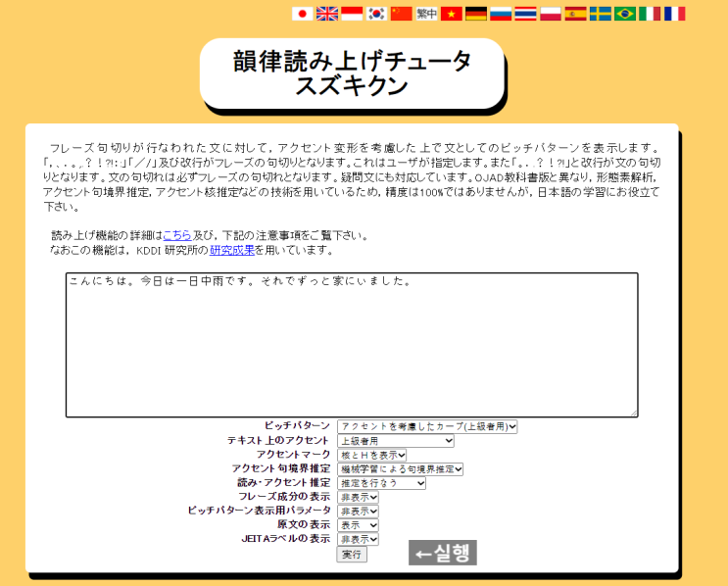
Task: Open the フレーズ成分の表示 dropdown
Action: click(358, 497)
